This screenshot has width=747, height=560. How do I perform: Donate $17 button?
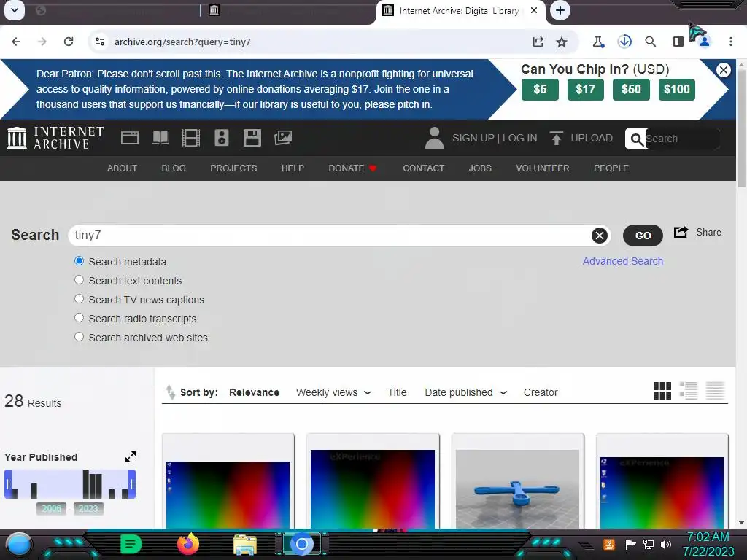tap(586, 89)
